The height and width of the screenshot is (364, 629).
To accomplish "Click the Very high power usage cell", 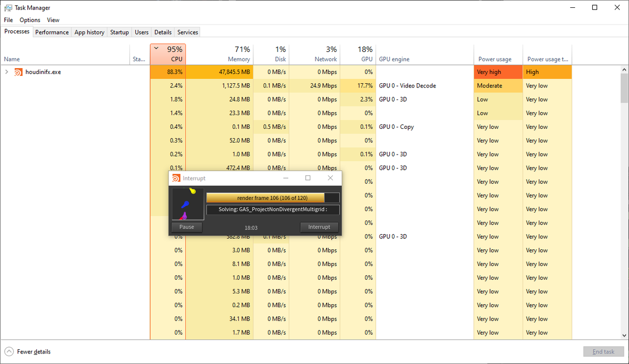I will [498, 72].
